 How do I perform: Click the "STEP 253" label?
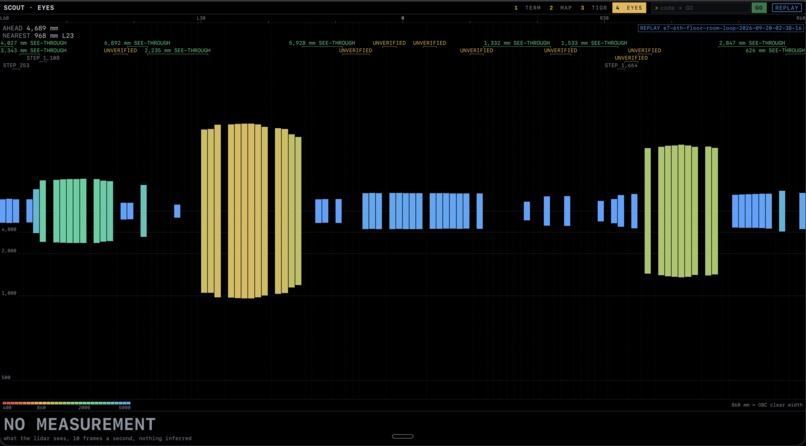pos(16,65)
